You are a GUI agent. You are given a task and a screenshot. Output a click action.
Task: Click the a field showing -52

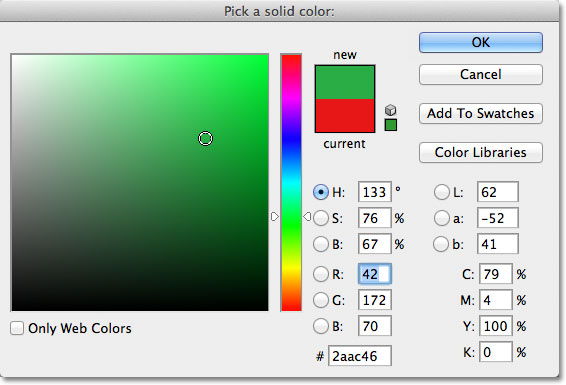[498, 218]
